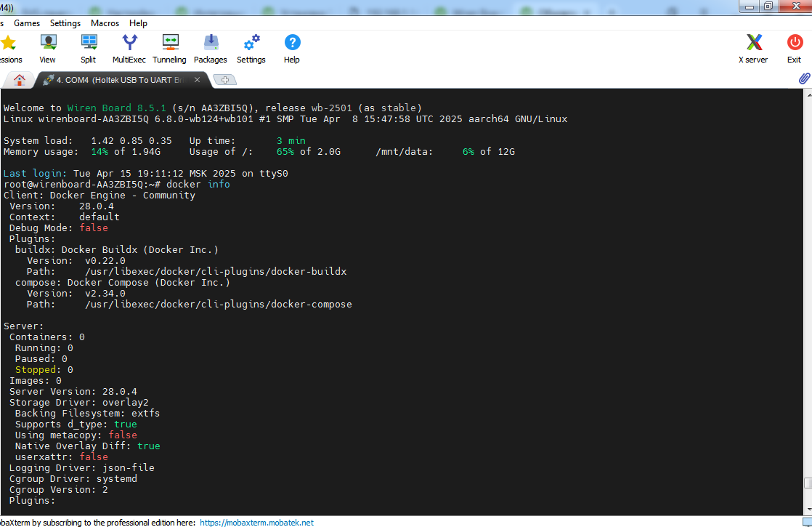This screenshot has width=812, height=527.
Task: Click the terminal scrollbar down arrow
Action: click(x=808, y=510)
